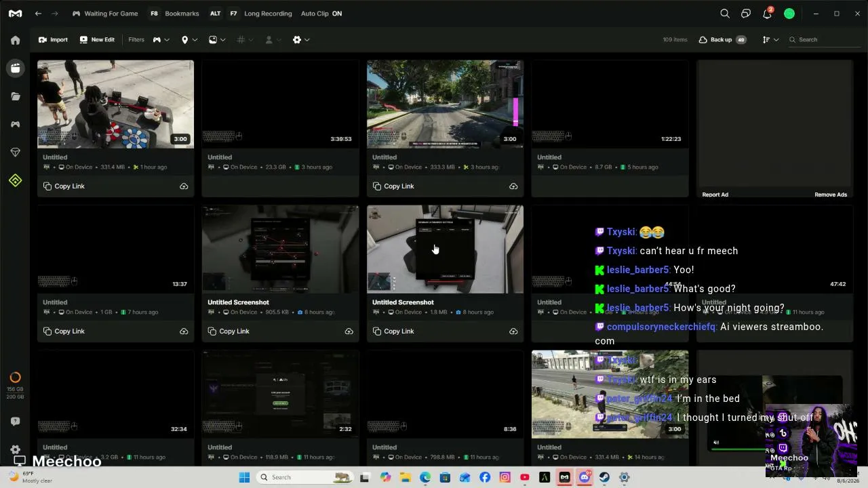Toggle Auto Clip ON switch

click(x=321, y=14)
